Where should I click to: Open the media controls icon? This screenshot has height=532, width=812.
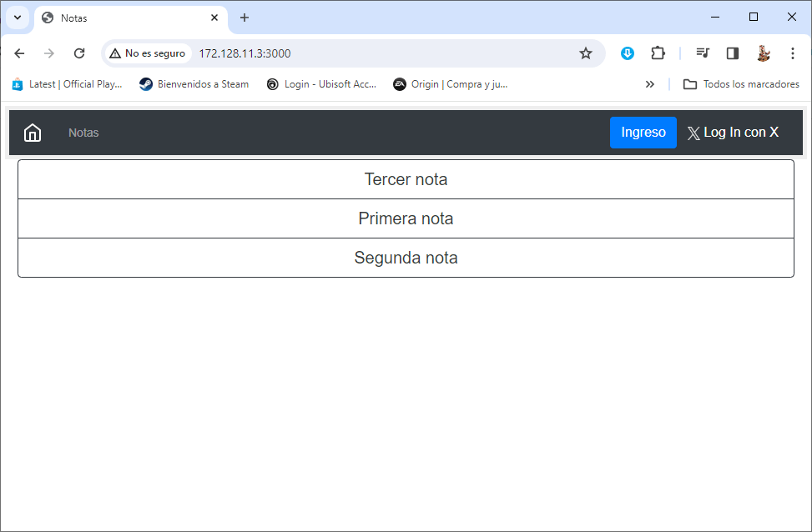pos(703,53)
